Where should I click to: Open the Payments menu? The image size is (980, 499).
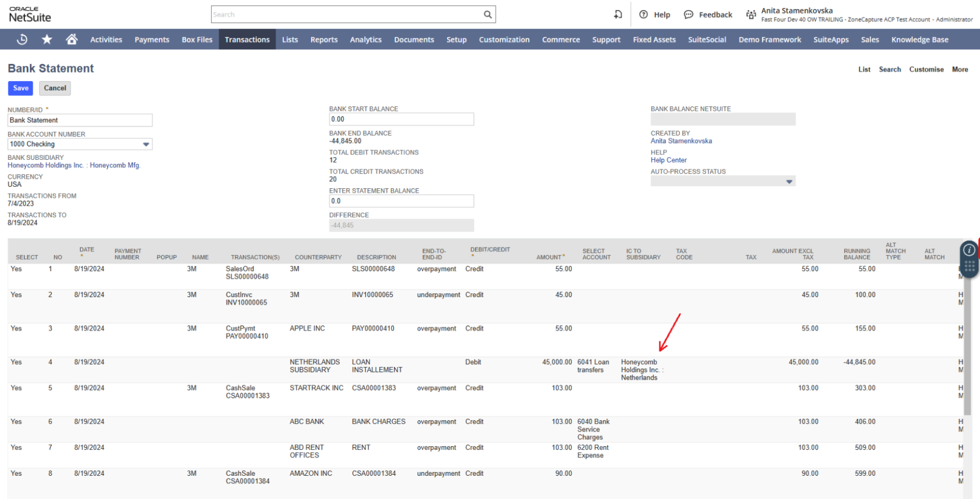(x=152, y=40)
